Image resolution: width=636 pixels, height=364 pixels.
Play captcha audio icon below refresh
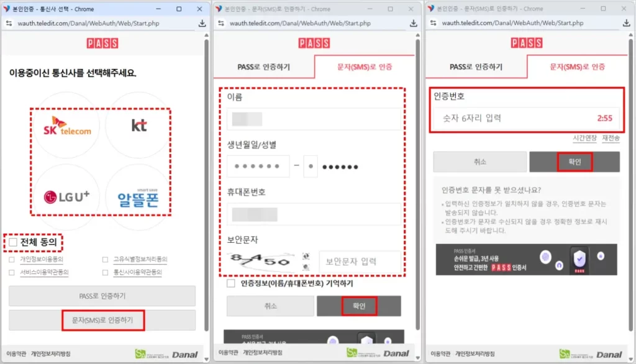[306, 266]
